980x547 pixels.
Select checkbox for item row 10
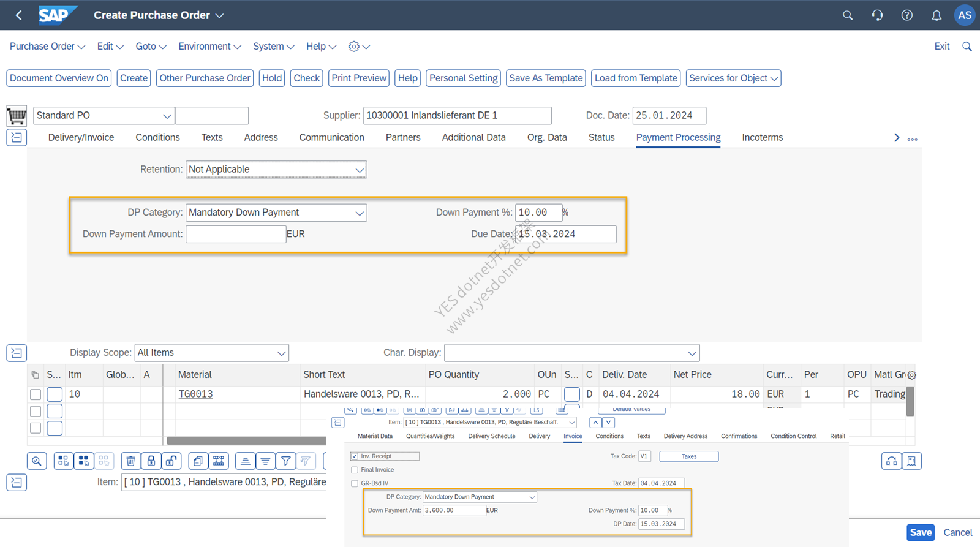tap(36, 394)
